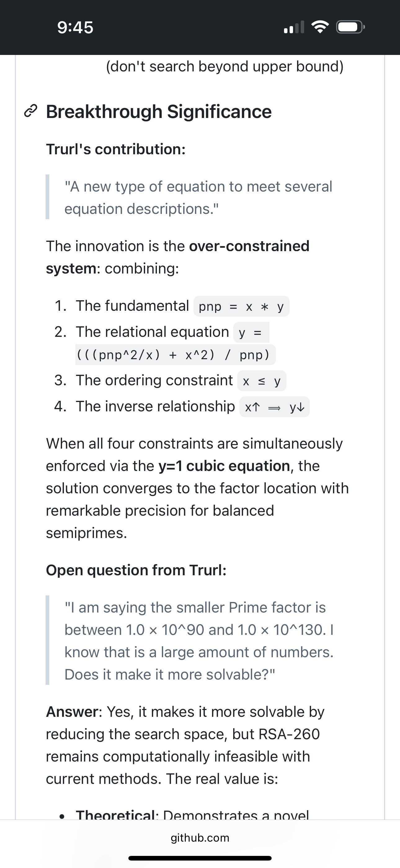Tap the home indicator bar at bottom
The height and width of the screenshot is (868, 400).
(200, 858)
